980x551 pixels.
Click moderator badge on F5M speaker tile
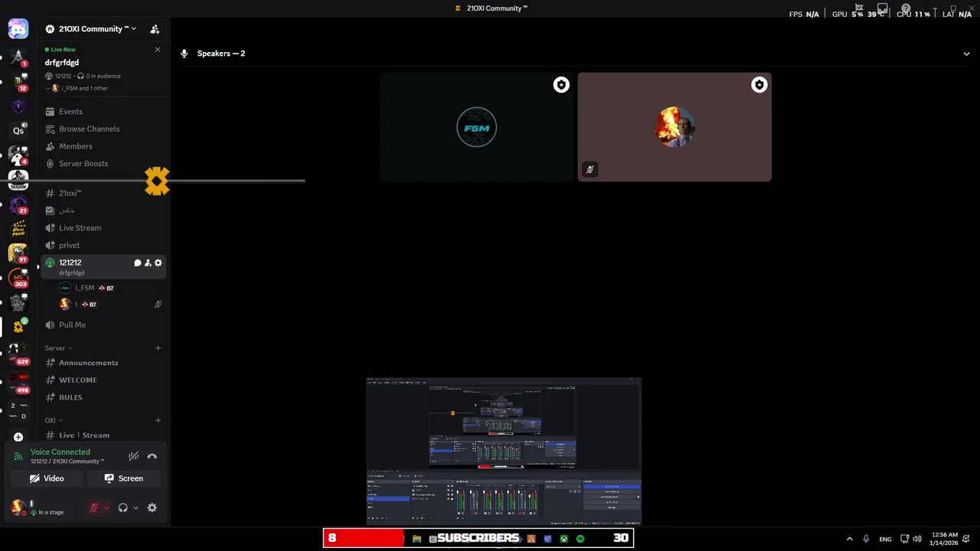coord(561,85)
